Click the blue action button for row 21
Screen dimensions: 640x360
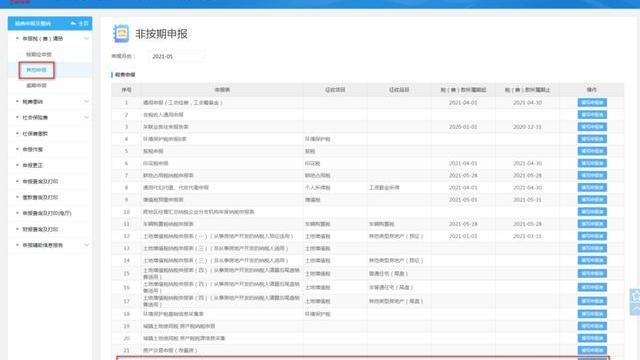tap(592, 350)
